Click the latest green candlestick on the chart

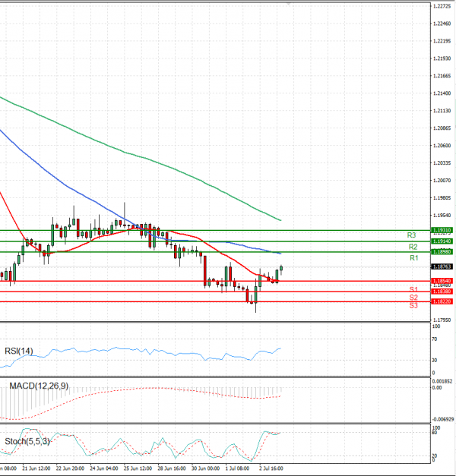coord(281,268)
